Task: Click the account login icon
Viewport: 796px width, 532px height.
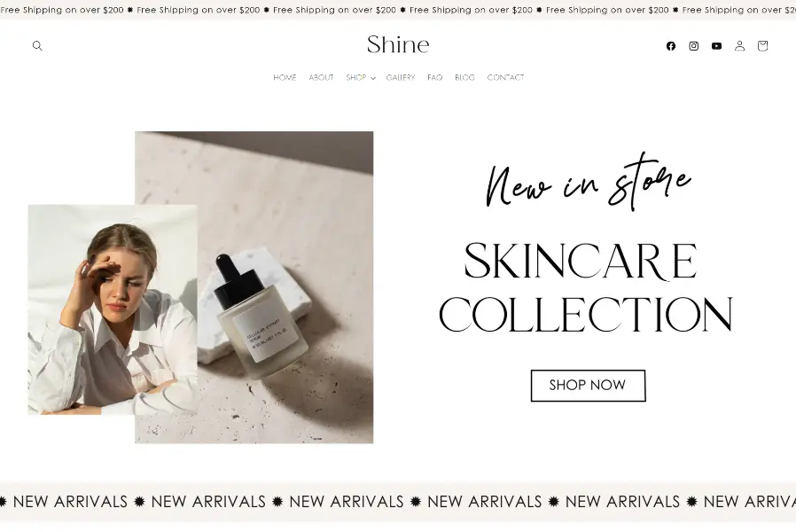Action: [739, 46]
